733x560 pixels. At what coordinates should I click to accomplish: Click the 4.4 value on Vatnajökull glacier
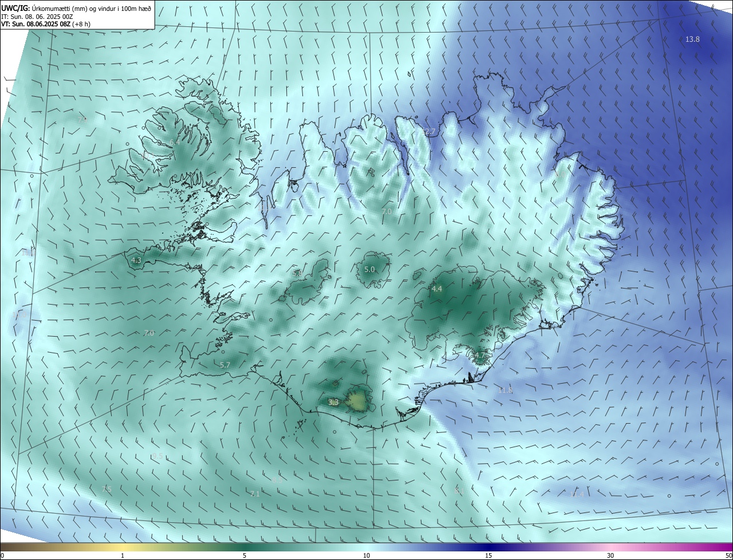[x=437, y=289]
